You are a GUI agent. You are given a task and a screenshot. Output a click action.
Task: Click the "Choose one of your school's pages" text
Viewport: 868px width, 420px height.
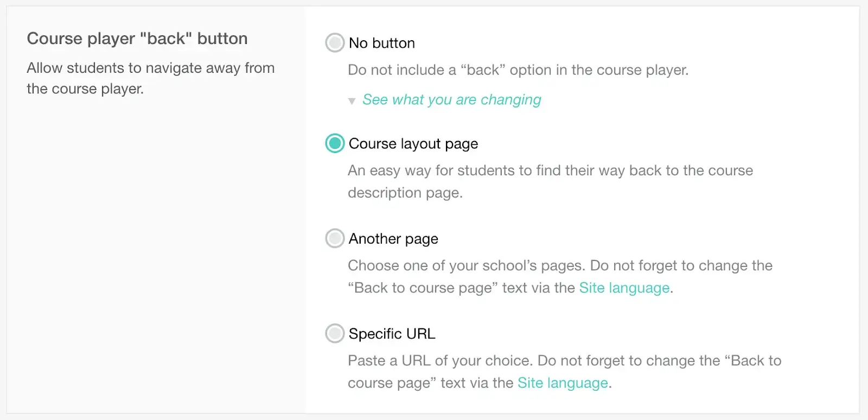pyautogui.click(x=467, y=265)
